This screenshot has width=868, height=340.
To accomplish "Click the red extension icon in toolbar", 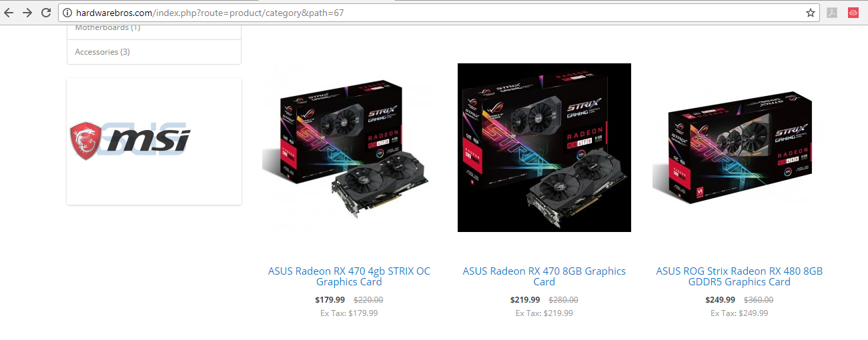I will pos(853,13).
